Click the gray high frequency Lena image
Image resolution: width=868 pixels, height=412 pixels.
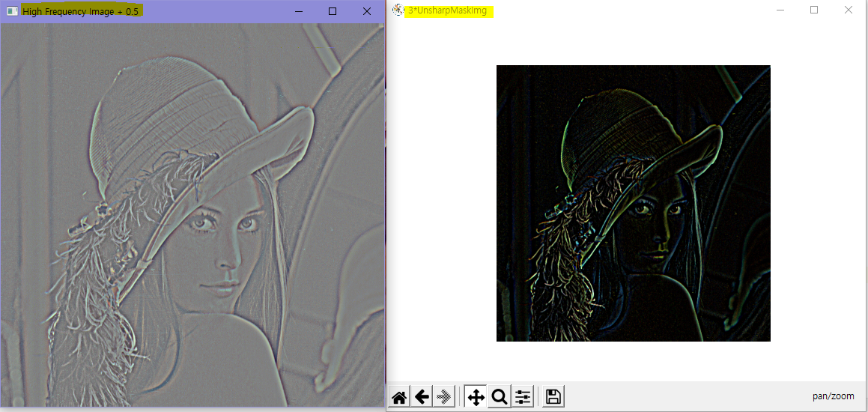(192, 215)
